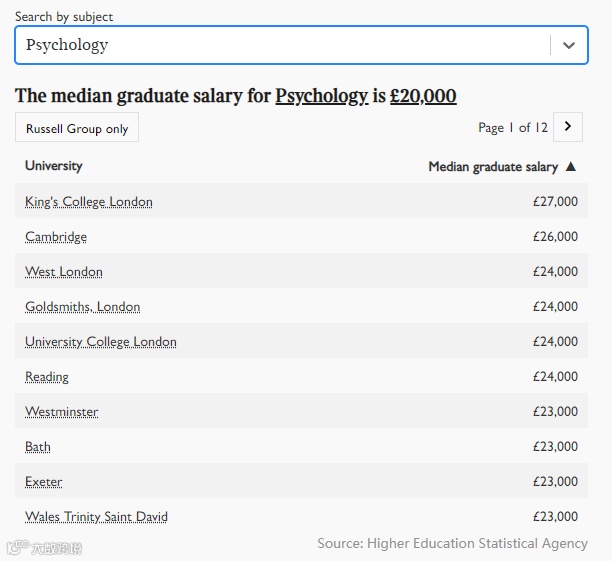Visit University College London link
This screenshot has height=561, width=612.
(x=101, y=342)
